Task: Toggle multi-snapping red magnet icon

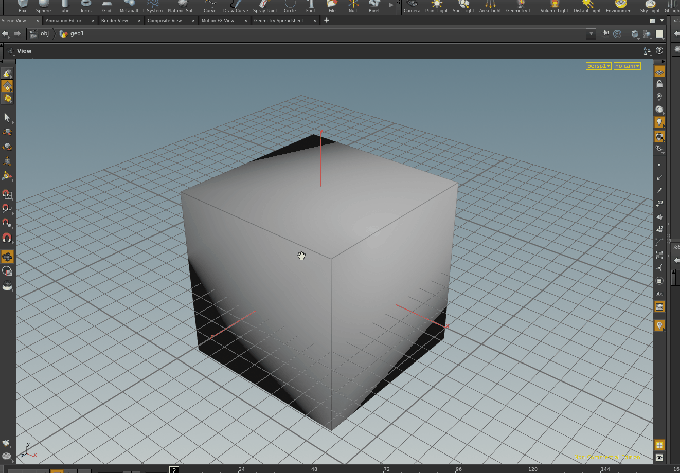Action: pyautogui.click(x=7, y=238)
